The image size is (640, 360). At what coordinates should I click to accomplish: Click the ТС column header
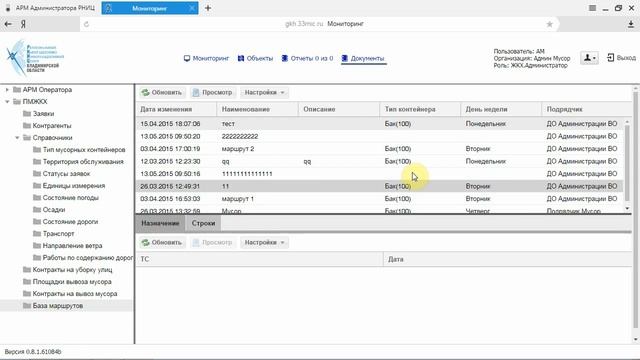[x=259, y=259]
